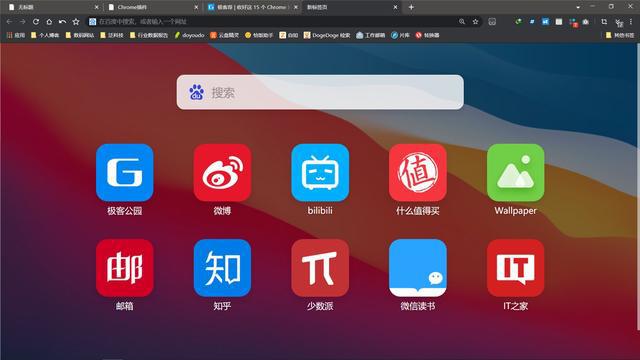Click the undo curved-arrow toolbar icon
The image size is (640, 360).
click(x=62, y=22)
